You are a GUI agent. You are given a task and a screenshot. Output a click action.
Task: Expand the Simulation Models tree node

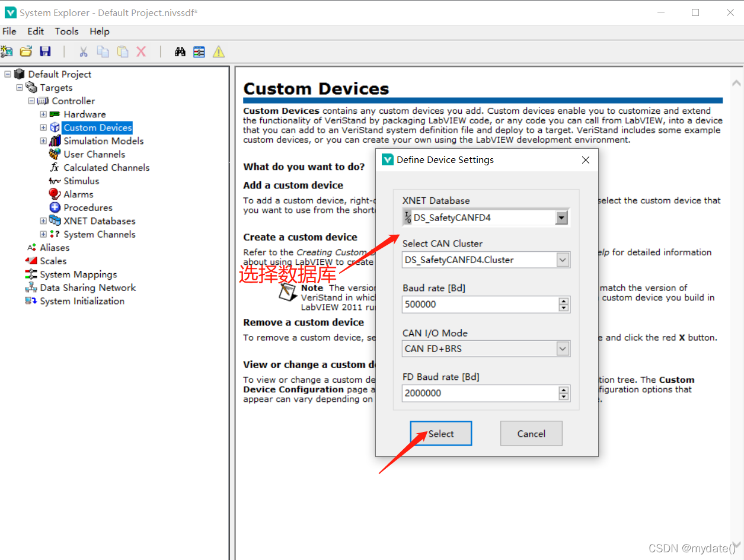pyautogui.click(x=43, y=141)
